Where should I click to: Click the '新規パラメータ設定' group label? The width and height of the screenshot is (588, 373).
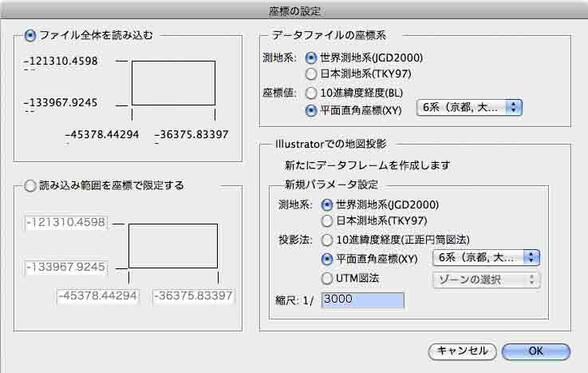click(x=332, y=185)
